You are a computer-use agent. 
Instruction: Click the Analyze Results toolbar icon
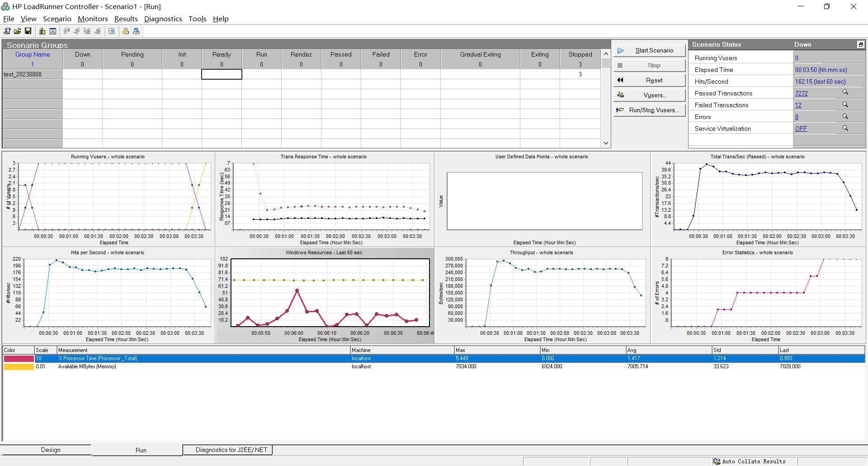[x=112, y=31]
